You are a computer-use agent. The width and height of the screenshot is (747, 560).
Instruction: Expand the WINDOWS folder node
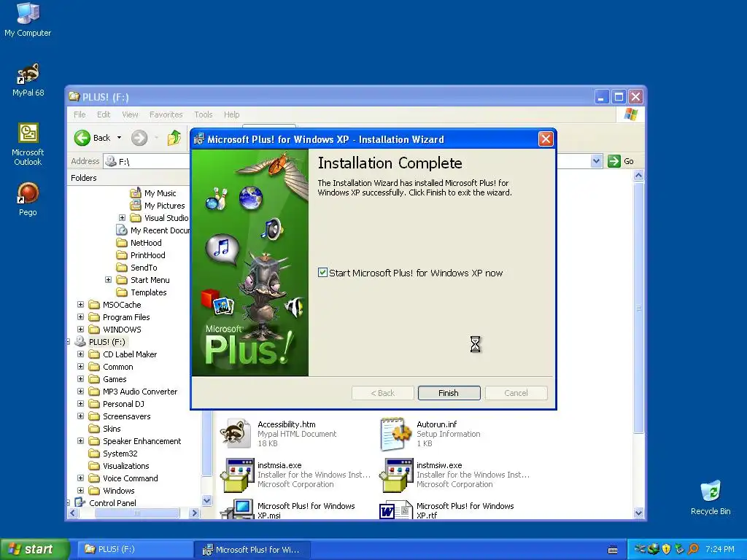pyautogui.click(x=80, y=329)
